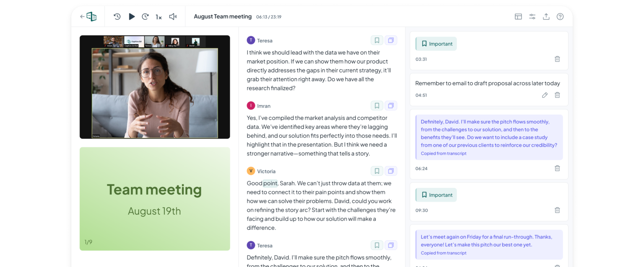This screenshot has height=267, width=644.
Task: Go back using the back arrow
Action: pyautogui.click(x=82, y=16)
